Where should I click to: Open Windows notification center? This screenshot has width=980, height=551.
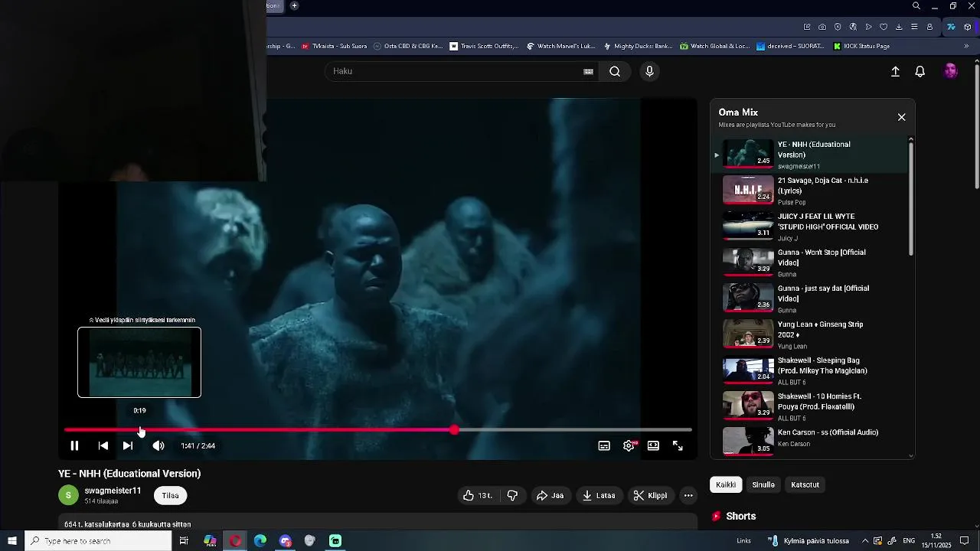pos(965,541)
